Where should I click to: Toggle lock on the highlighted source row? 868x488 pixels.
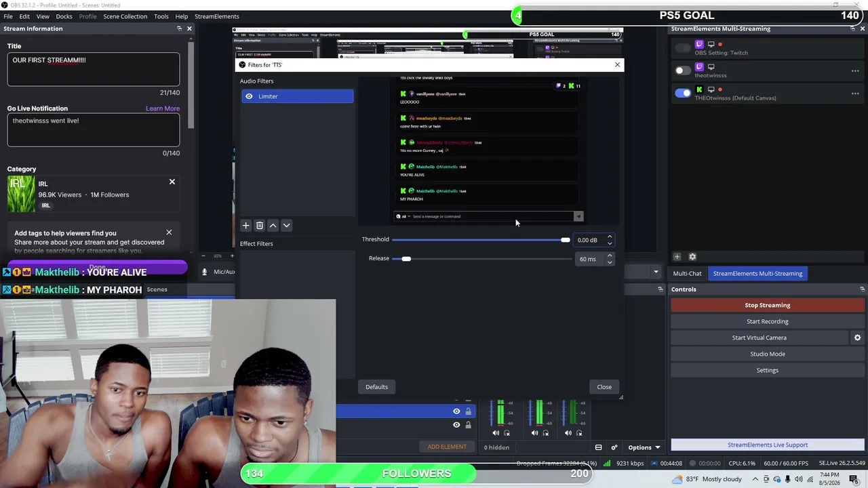[x=468, y=411]
